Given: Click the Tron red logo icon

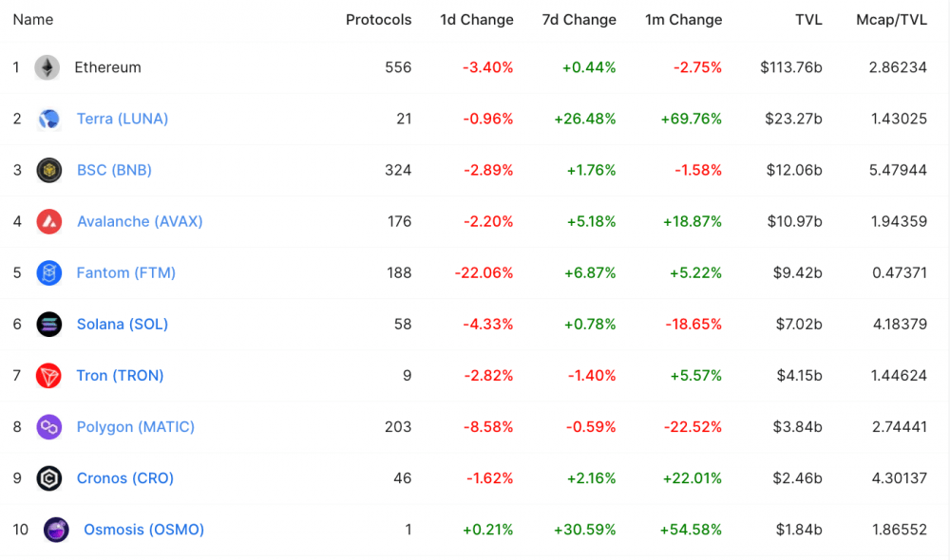Looking at the screenshot, I should coord(48,376).
